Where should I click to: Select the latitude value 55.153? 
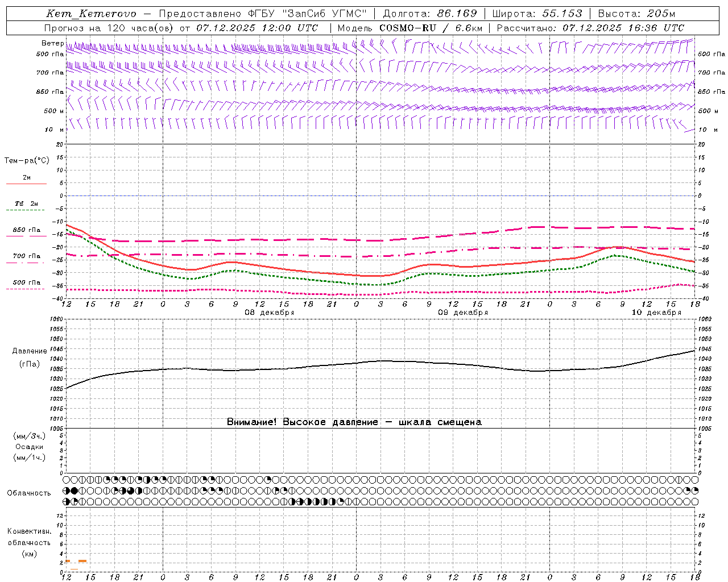(562, 14)
